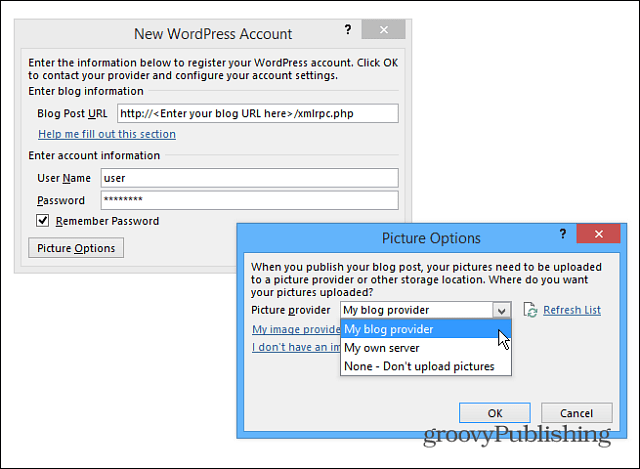The width and height of the screenshot is (640, 469).
Task: Open the I don't have an image link
Action: point(296,347)
